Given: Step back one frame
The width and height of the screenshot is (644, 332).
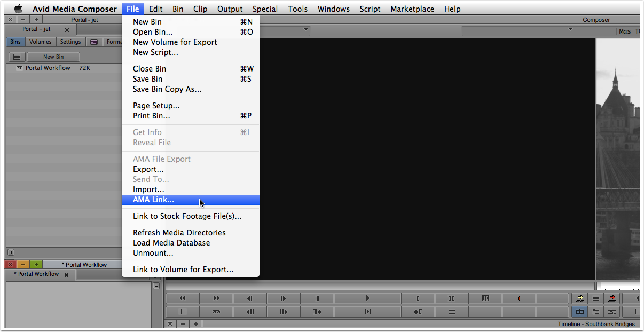Looking at the screenshot, I should click(250, 298).
